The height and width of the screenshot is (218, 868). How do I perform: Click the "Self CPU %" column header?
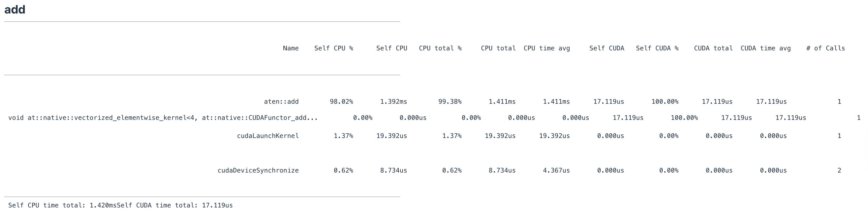pyautogui.click(x=333, y=48)
